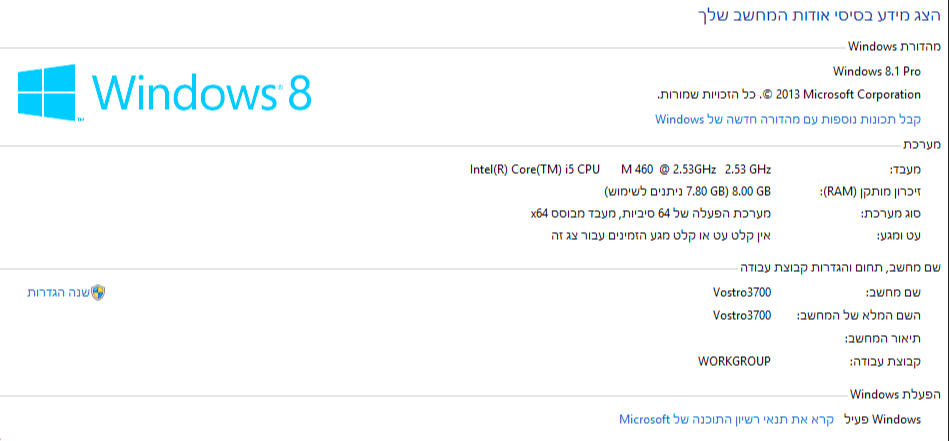Click the מהדורת Windows section header
The image size is (949, 441).
point(894,46)
